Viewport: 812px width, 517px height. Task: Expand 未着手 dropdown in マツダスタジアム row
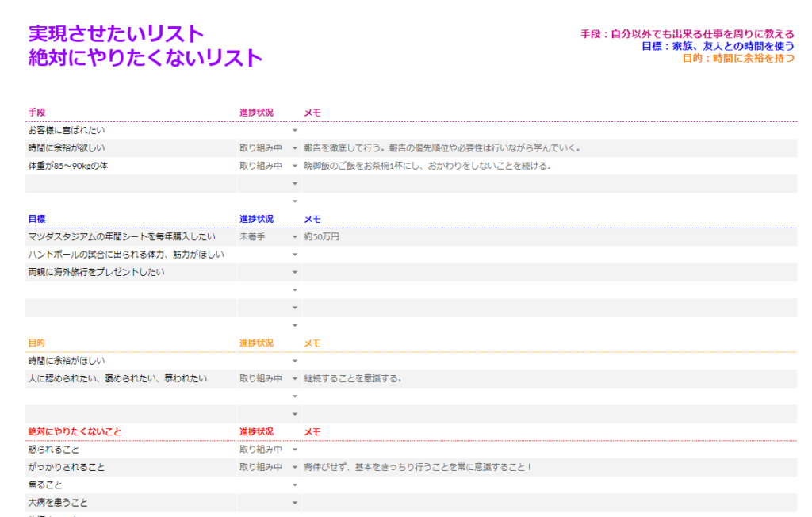(295, 237)
